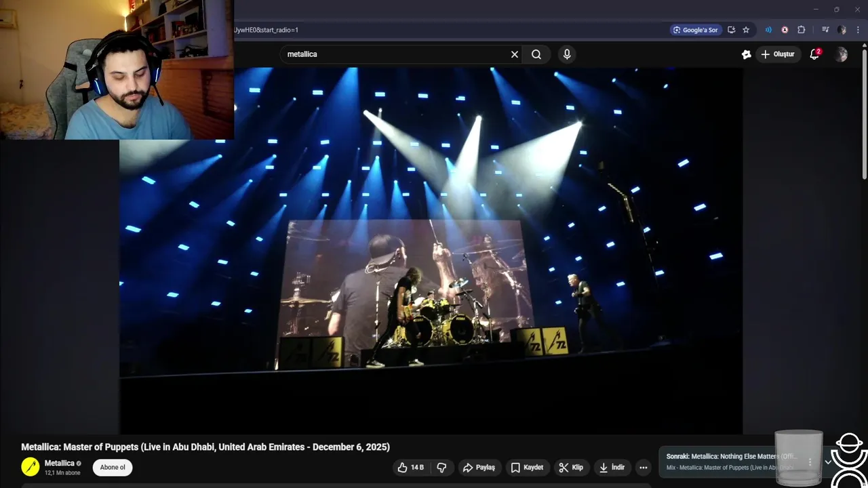This screenshot has width=868, height=488.
Task: Open more actions three-dot menu
Action: point(644,468)
